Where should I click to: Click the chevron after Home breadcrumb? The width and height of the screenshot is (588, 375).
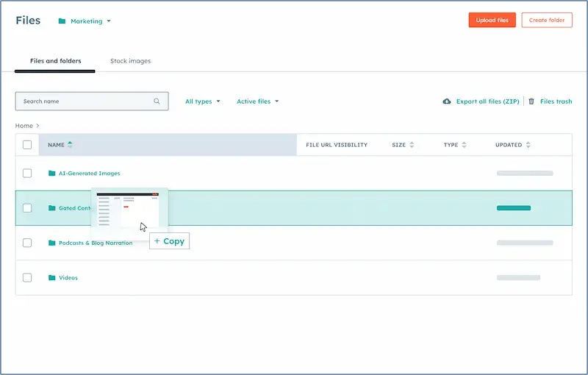(38, 126)
